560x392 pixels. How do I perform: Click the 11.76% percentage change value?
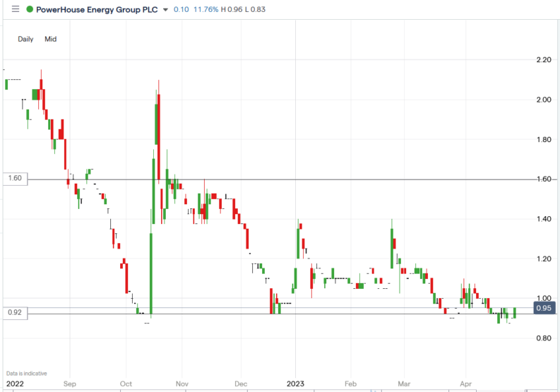205,10
